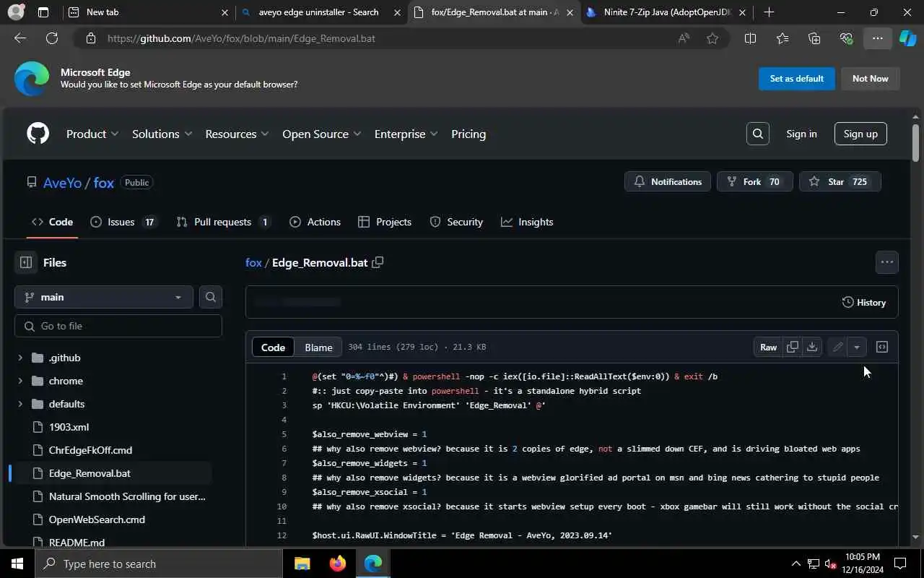Switch to the Ninite browser tab
Image resolution: width=924 pixels, height=578 pixels.
tap(666, 12)
